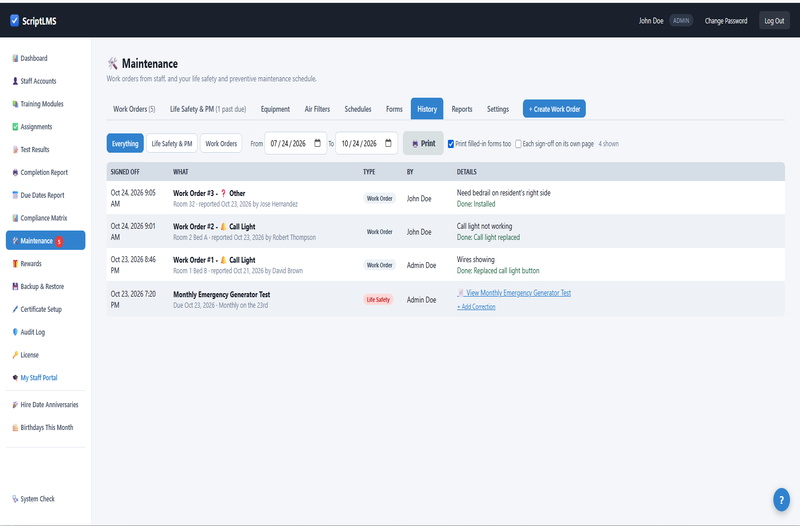Filter history by Life Safety & PM
The width and height of the screenshot is (800, 526).
click(x=171, y=143)
